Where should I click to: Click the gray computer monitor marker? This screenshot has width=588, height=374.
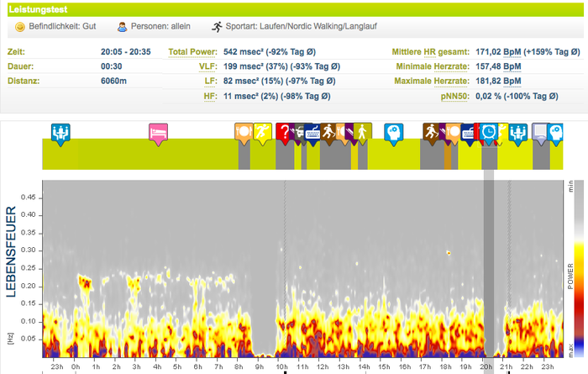point(538,131)
